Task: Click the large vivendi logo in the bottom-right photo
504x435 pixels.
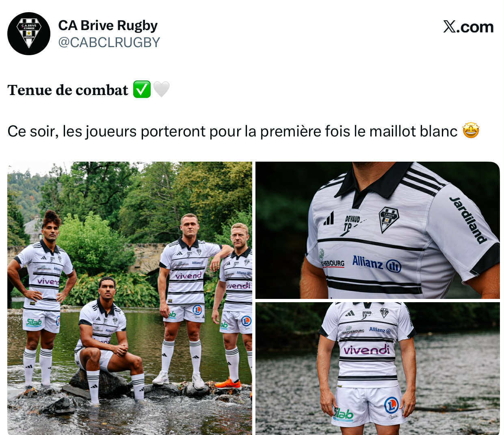Action: tap(367, 349)
